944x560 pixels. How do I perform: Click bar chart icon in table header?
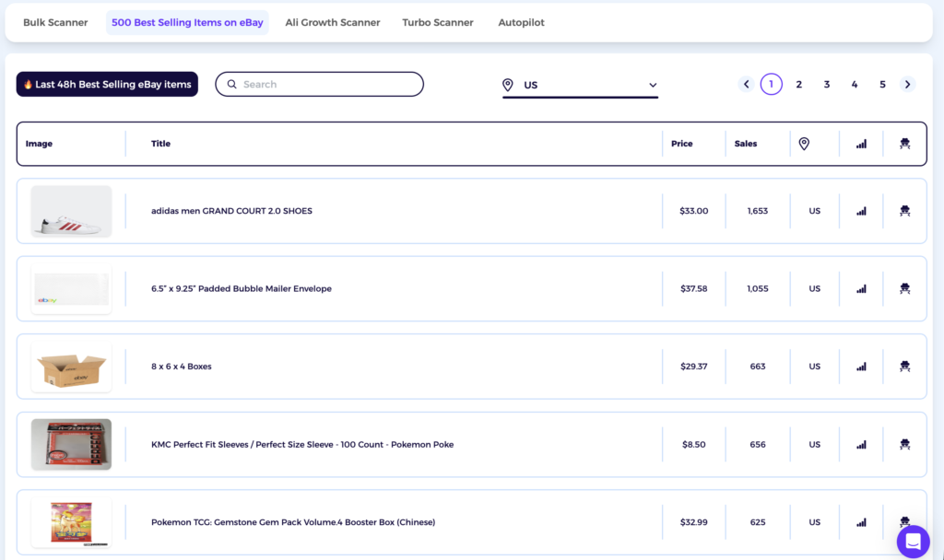[x=862, y=144]
